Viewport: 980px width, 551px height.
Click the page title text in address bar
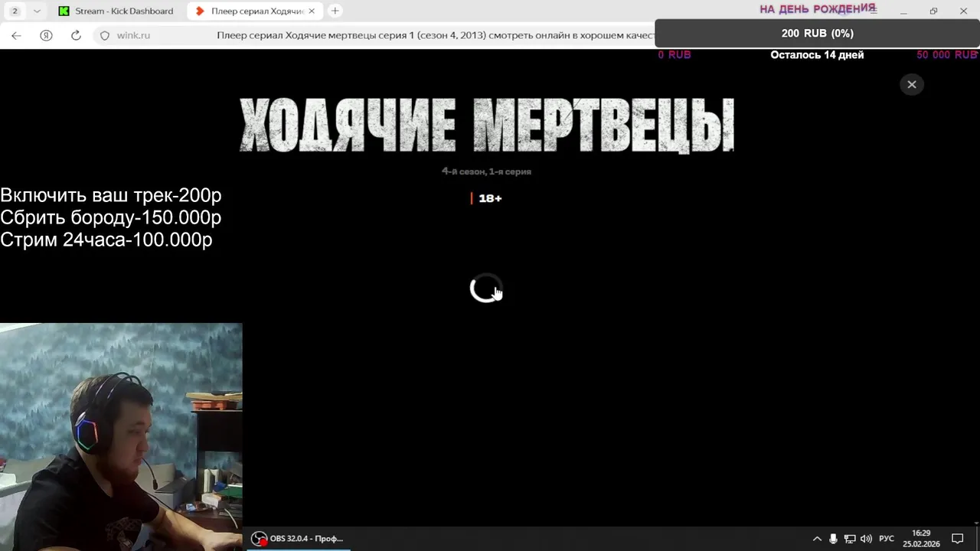436,35
